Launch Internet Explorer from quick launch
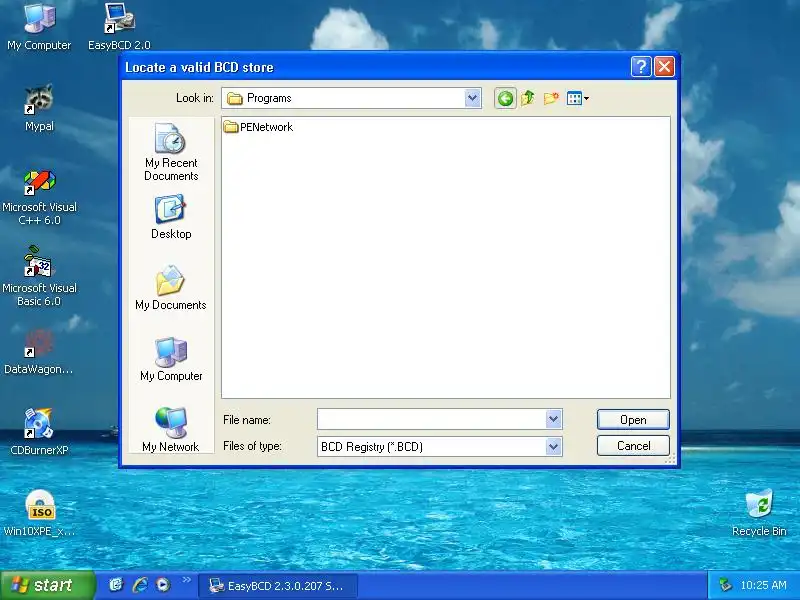 tap(140, 585)
